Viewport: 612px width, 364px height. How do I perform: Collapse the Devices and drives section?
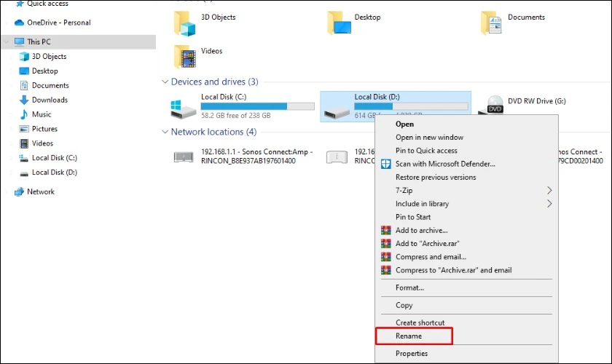coord(165,82)
